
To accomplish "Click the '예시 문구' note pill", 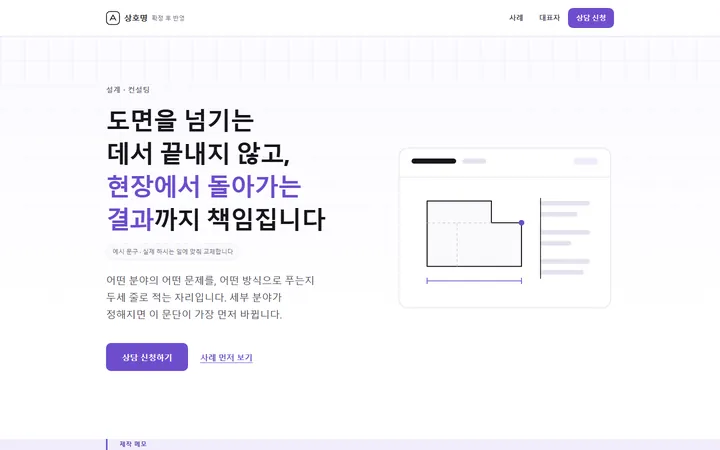I will tap(173, 252).
